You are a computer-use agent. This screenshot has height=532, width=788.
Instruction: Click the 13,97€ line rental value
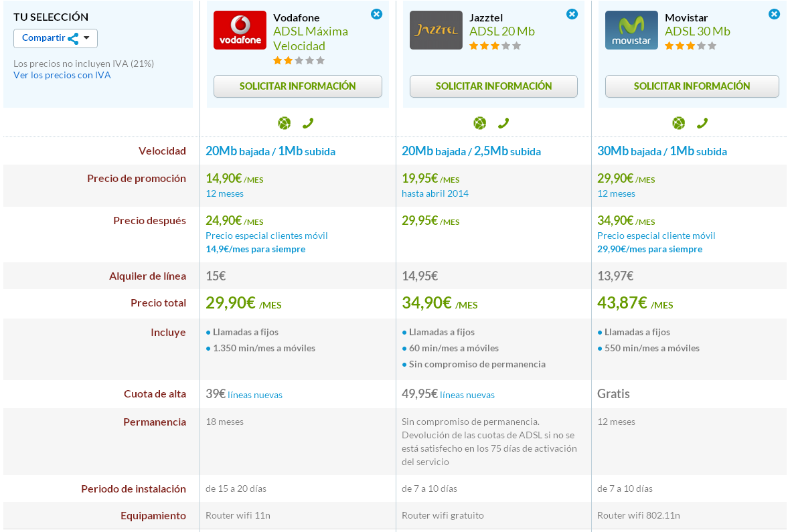click(615, 276)
